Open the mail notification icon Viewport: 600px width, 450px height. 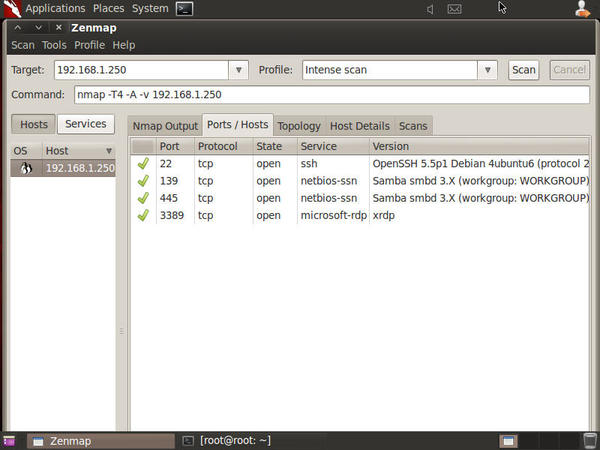(454, 9)
